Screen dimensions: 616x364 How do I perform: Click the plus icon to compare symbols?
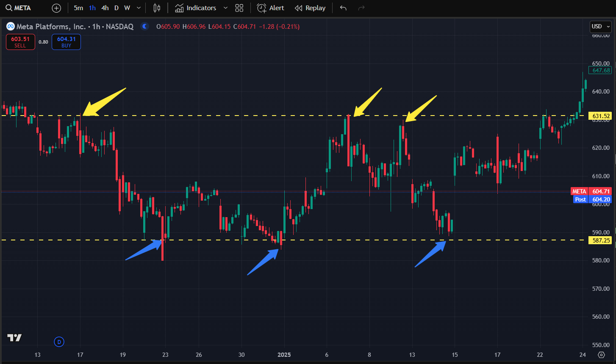pos(56,8)
